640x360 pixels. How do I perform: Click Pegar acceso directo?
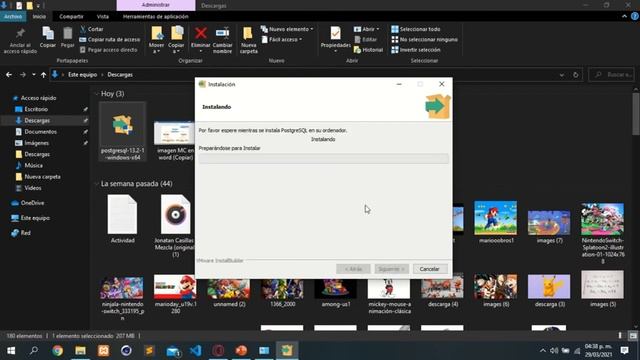pos(108,50)
